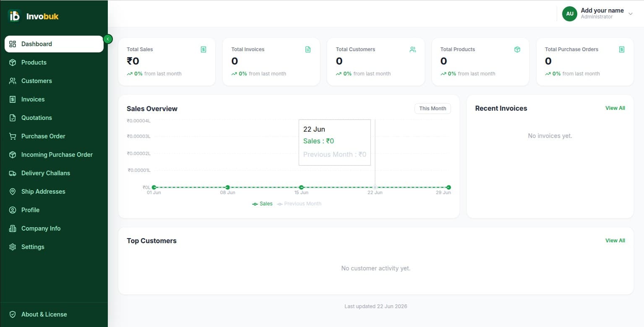Click the Recent Invoices heading
Image resolution: width=644 pixels, height=327 pixels.
pyautogui.click(x=501, y=108)
